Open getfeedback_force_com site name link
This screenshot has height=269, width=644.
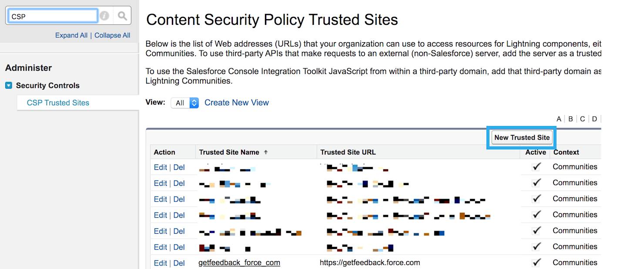tap(239, 262)
